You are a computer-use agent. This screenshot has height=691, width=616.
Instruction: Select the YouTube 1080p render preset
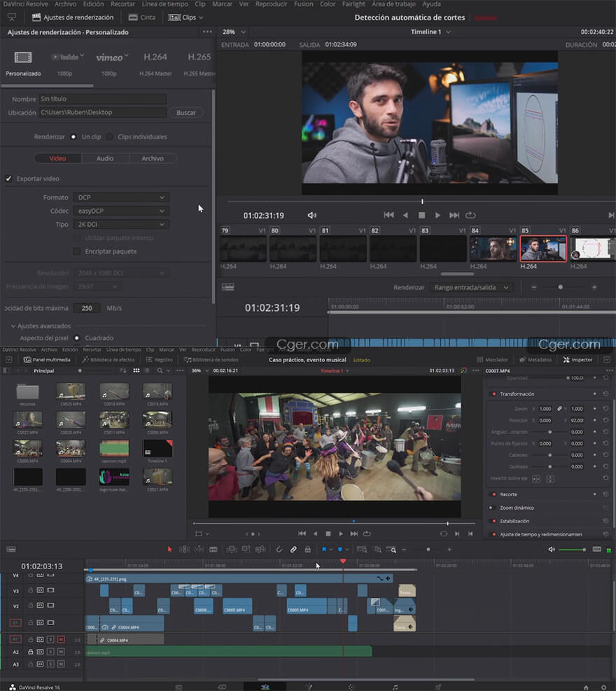[x=67, y=64]
